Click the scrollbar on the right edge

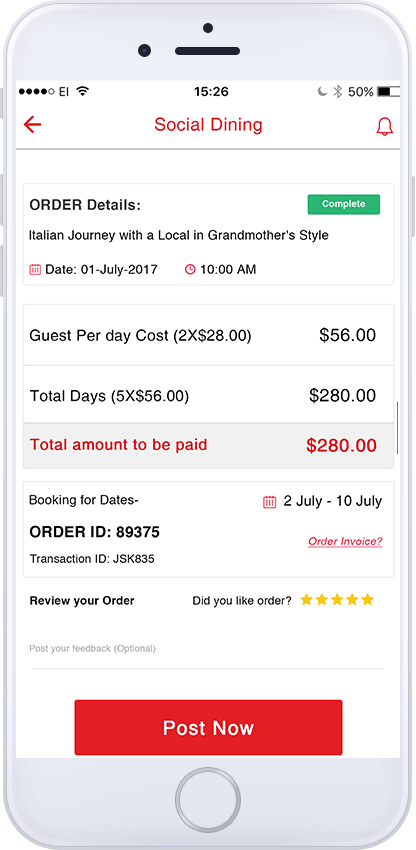(398, 428)
